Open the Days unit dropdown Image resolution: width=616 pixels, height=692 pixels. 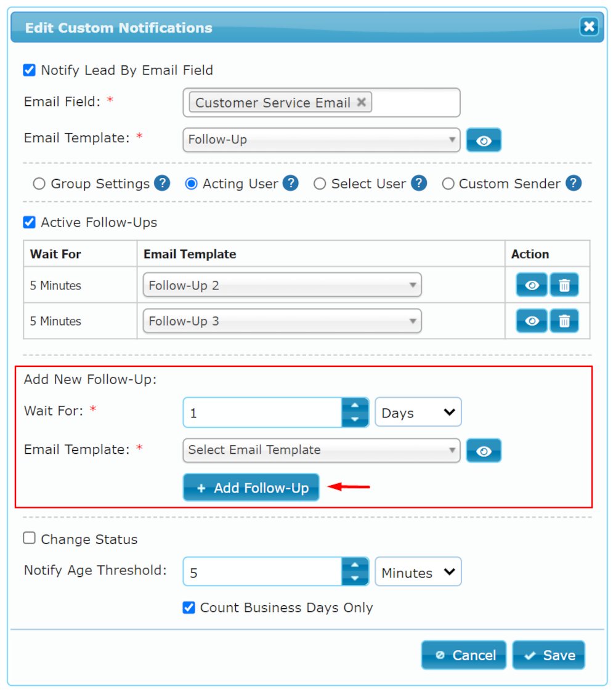tap(418, 412)
